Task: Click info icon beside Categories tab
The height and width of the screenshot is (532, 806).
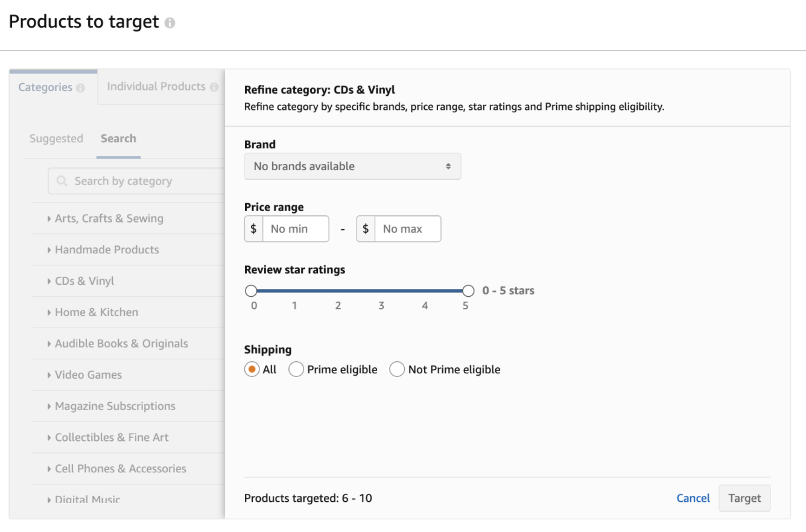Action: (x=80, y=88)
